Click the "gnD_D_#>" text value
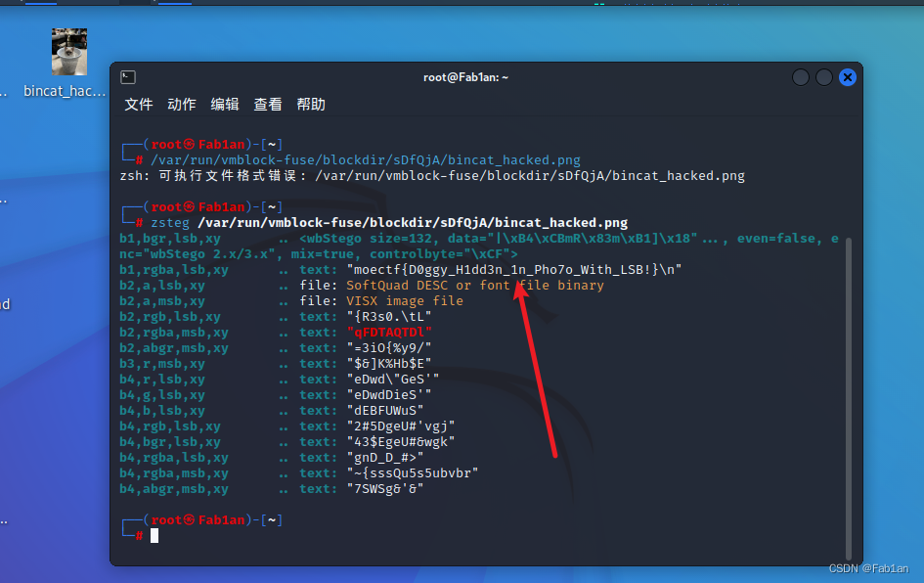 point(385,458)
